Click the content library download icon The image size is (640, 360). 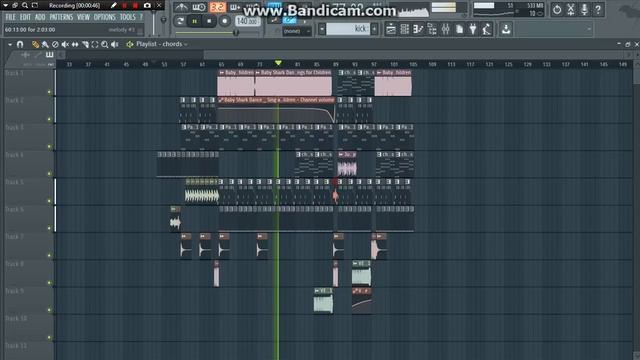tap(506, 29)
